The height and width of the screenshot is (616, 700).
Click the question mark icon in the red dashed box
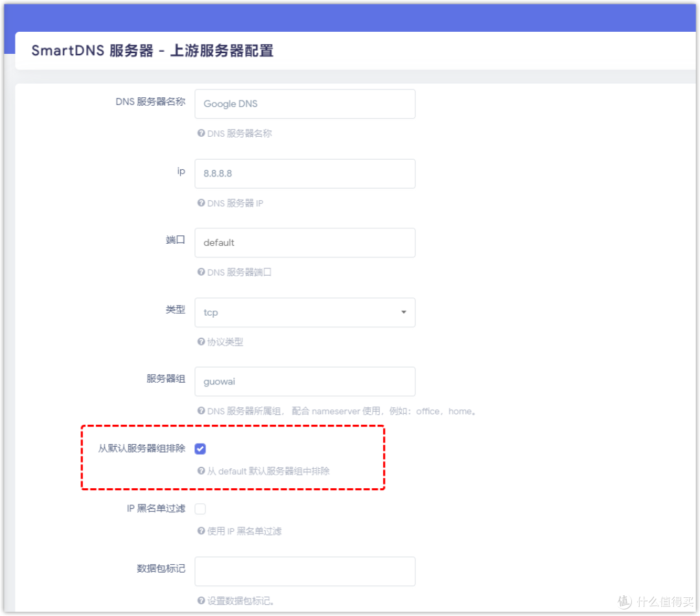click(200, 472)
